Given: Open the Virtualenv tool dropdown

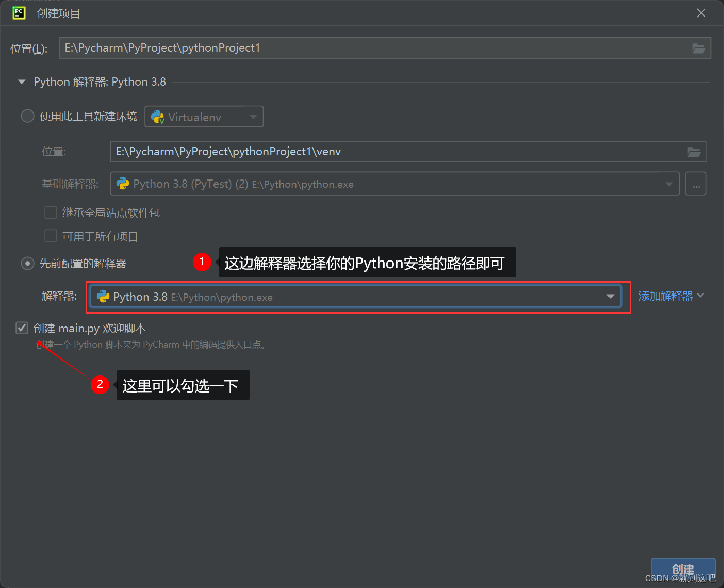Looking at the screenshot, I should 204,117.
